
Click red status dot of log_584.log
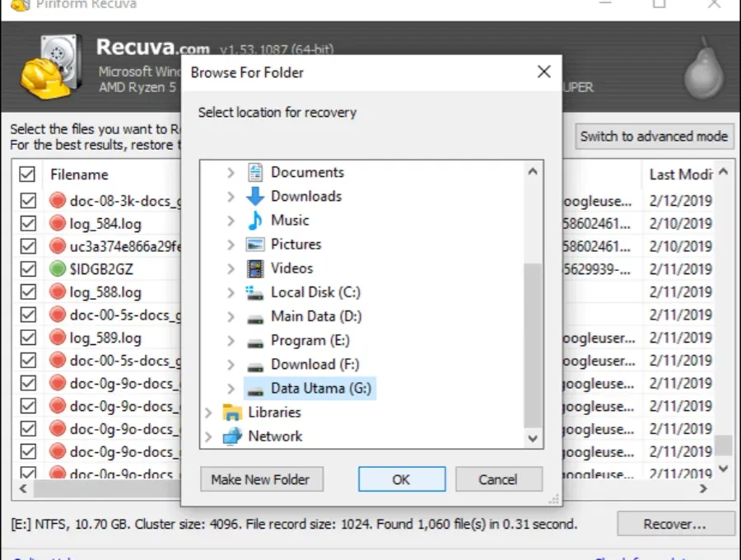[x=57, y=223]
